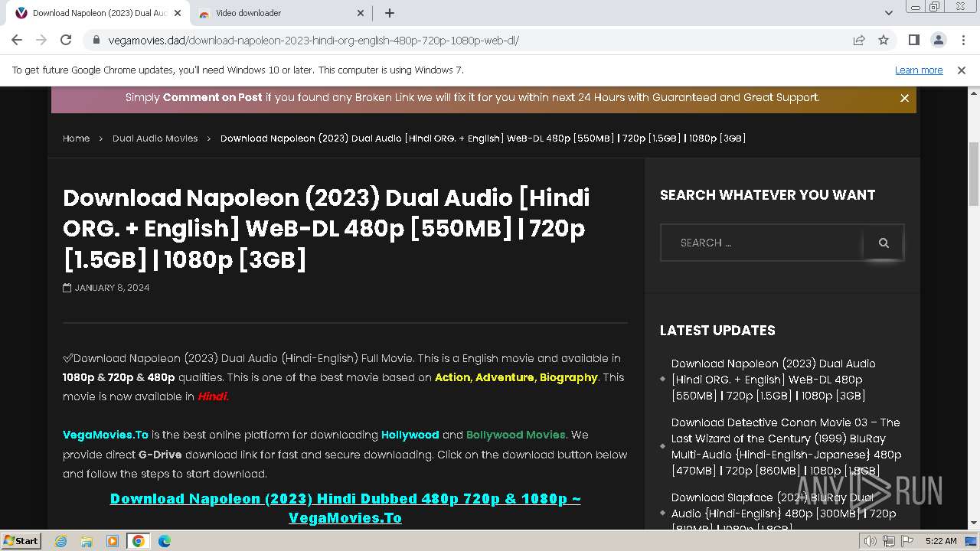Click the Action genre link
Viewport: 980px width, 551px height.
[452, 377]
